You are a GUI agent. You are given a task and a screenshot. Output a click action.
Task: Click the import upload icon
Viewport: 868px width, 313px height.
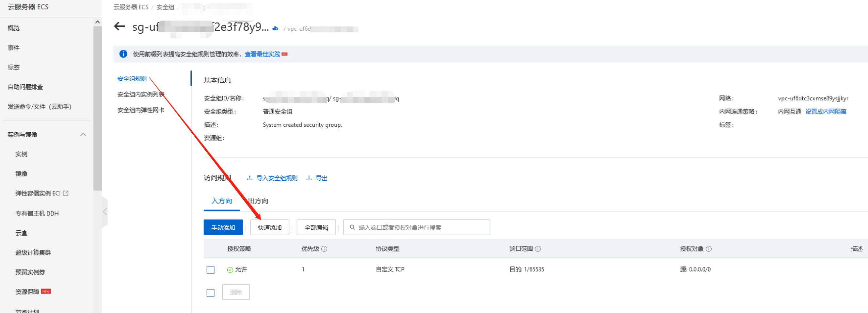tap(250, 178)
